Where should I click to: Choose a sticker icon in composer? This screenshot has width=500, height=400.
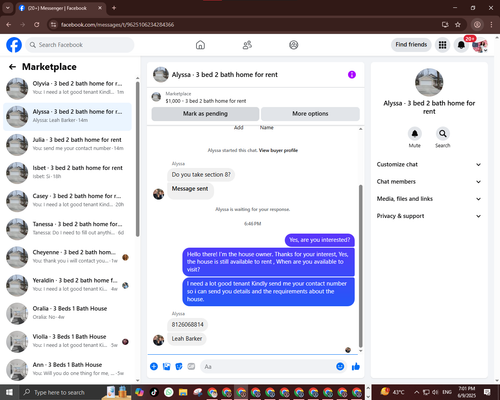(179, 367)
